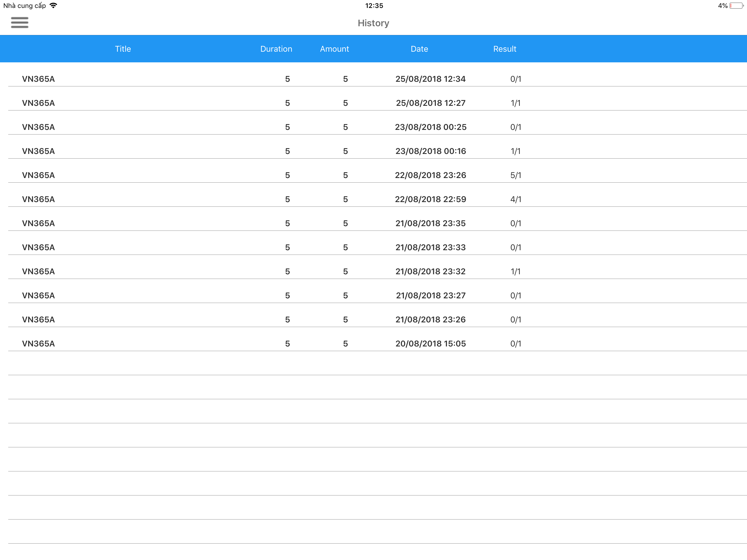747x560 pixels.
Task: Click result 0/1 for 21/08/2018 23:35
Action: coord(516,223)
